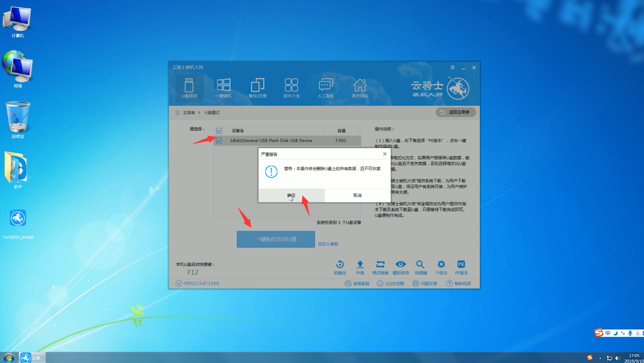Open the 备份/还原 tab
This screenshot has height=363, width=644.
point(258,88)
